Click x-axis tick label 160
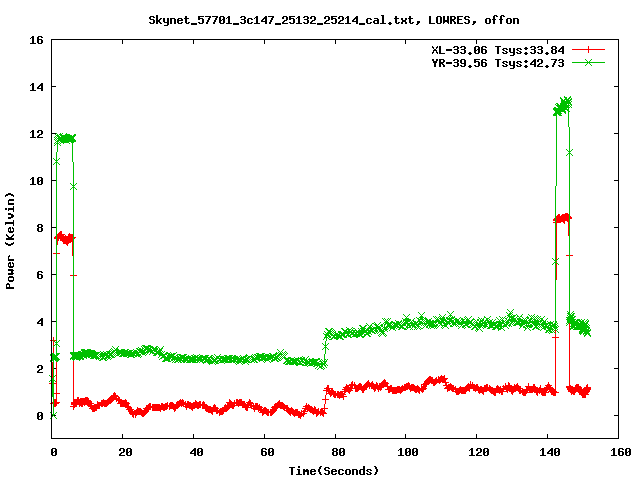This screenshot has width=640, height=480. (x=620, y=452)
